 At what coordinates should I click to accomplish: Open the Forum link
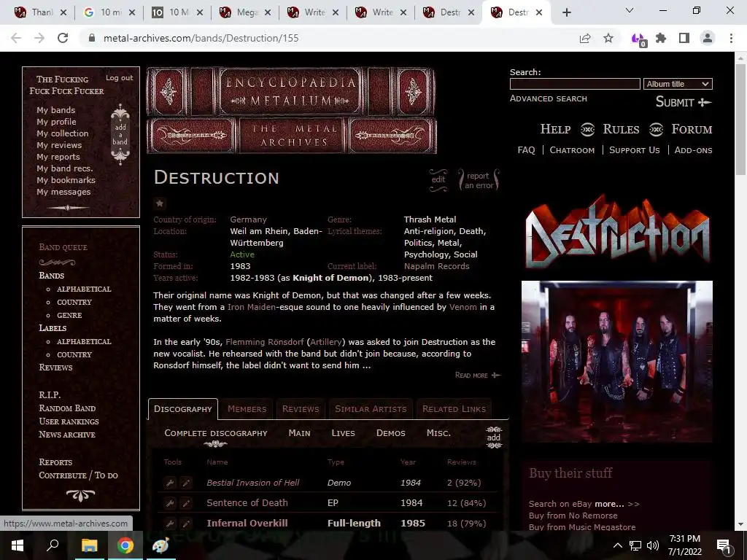coord(692,129)
